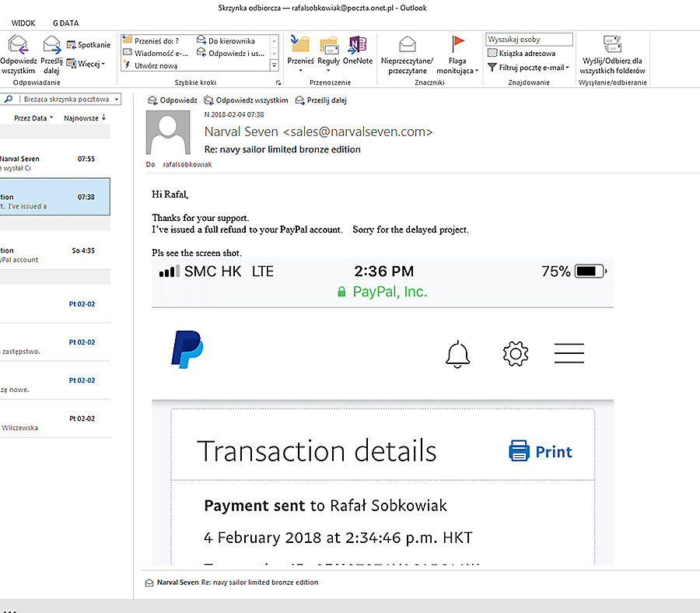Screen dimensions: 700x613
Task: Open the Więcej dropdown in Odpowiadanie group
Action: coord(86,63)
